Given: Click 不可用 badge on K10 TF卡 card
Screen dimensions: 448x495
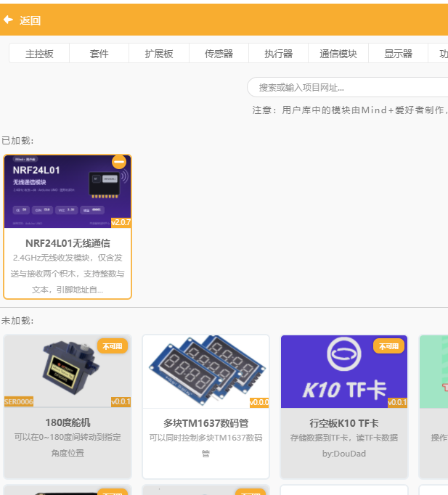Looking at the screenshot, I should point(388,346).
